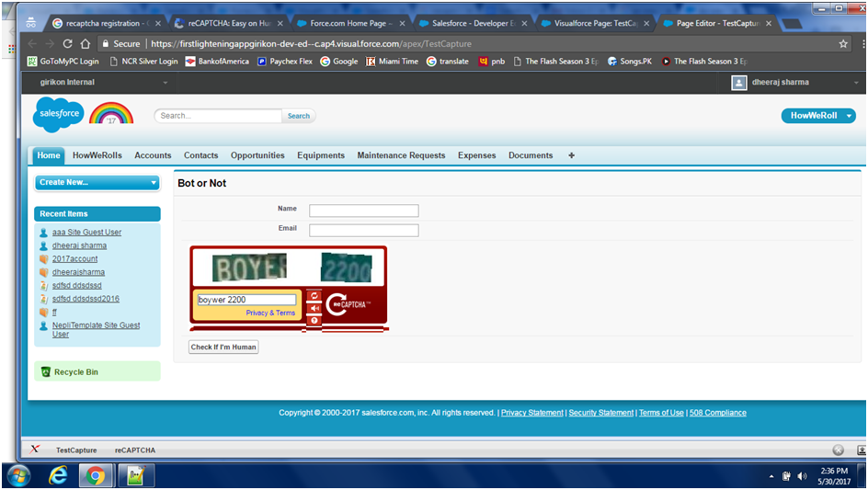Get an audio reCAPTCHA challenge
868x490 pixels.
tap(314, 308)
